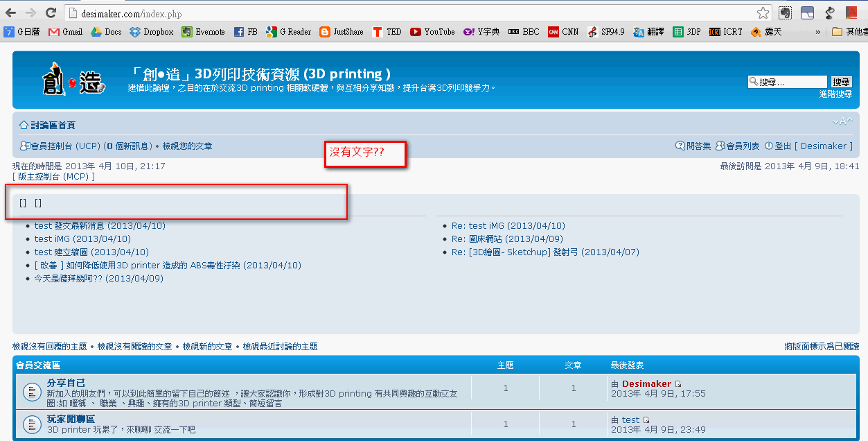Open the G Reader bookmark
Image resolution: width=868 pixels, height=441 pixels.
pyautogui.click(x=289, y=32)
